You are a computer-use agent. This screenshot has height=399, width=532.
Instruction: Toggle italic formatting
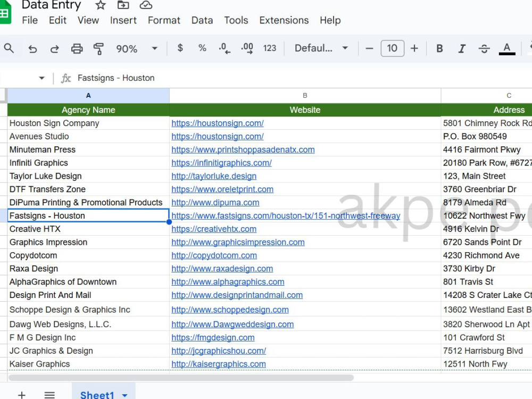point(462,48)
